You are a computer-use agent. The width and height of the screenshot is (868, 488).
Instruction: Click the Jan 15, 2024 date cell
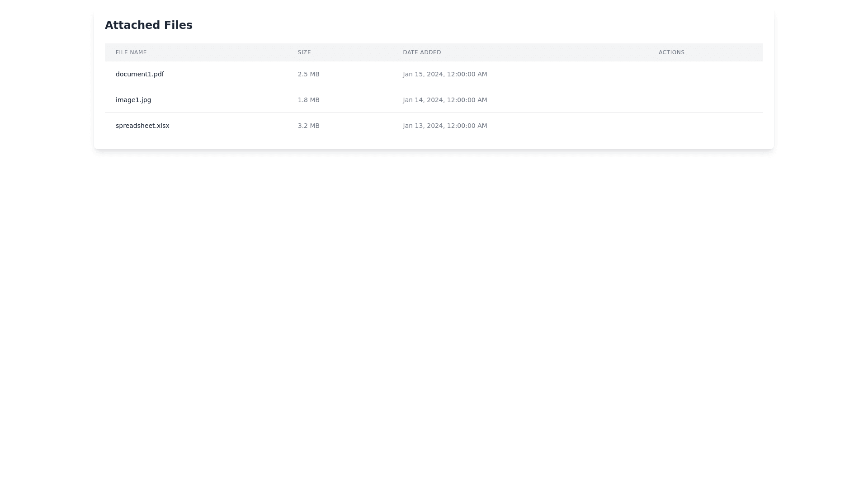tap(445, 74)
